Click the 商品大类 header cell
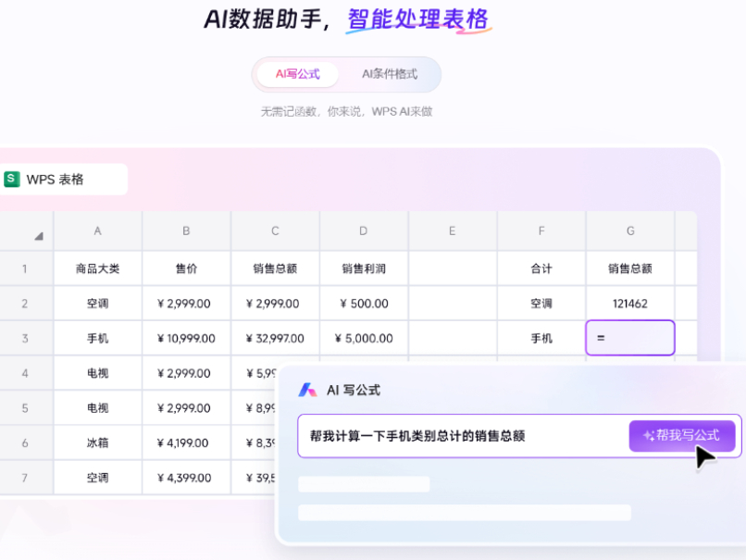This screenshot has height=560, width=746. [97, 268]
